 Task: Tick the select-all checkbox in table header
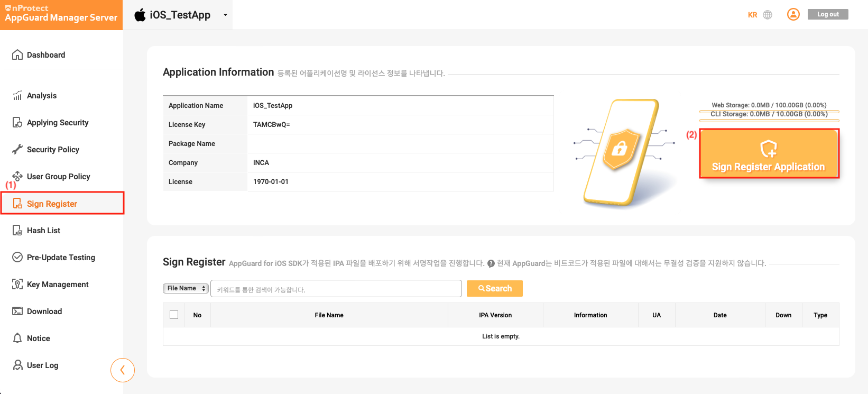point(174,315)
